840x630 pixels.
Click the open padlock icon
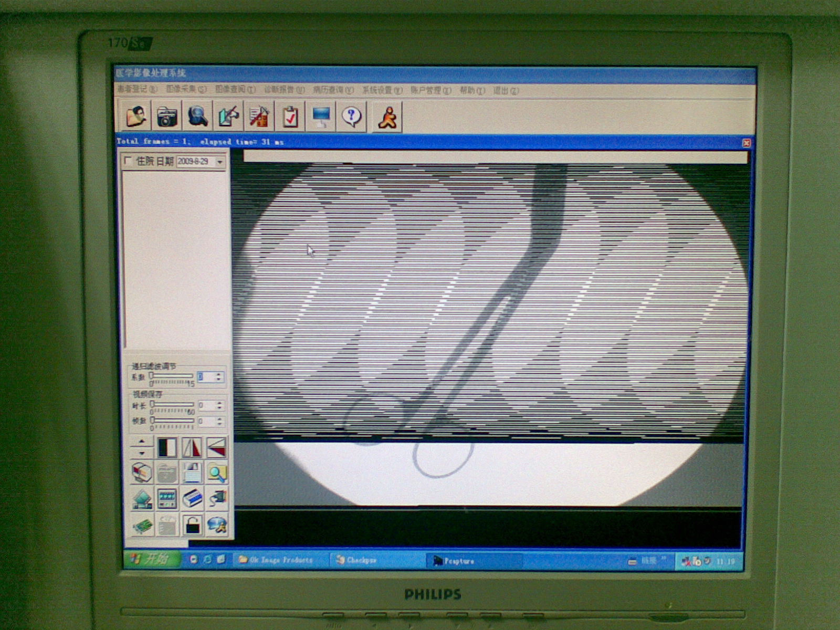click(192, 524)
